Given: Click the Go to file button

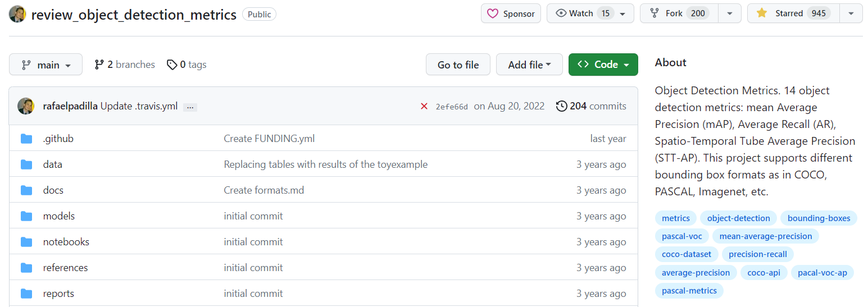Looking at the screenshot, I should pyautogui.click(x=458, y=65).
